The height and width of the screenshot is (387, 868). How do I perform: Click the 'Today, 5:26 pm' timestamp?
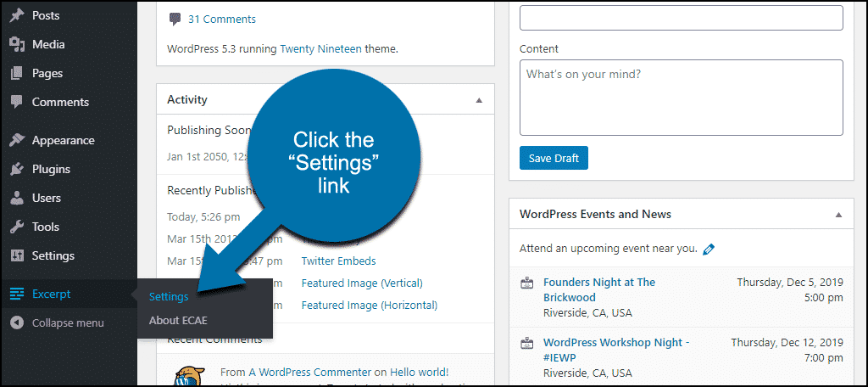(203, 216)
